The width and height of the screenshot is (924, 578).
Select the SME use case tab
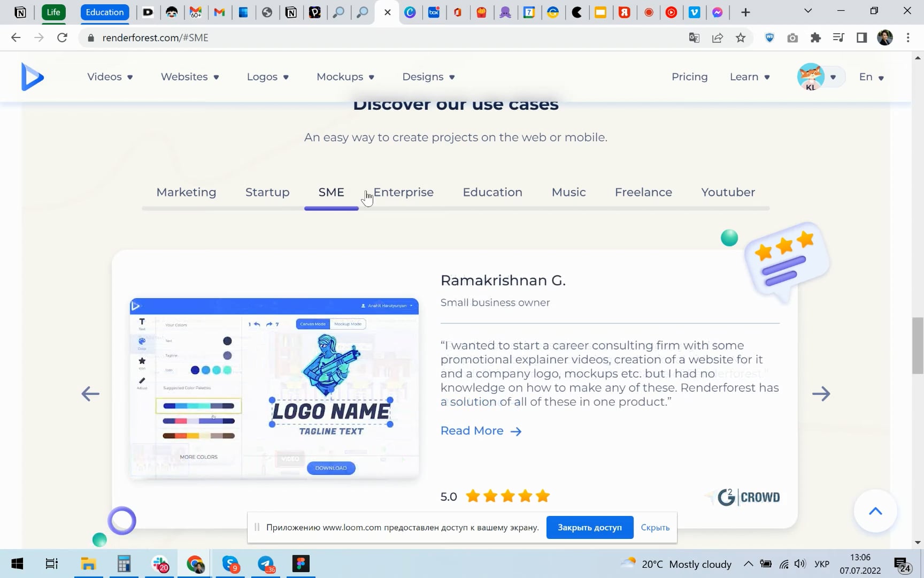click(x=332, y=192)
